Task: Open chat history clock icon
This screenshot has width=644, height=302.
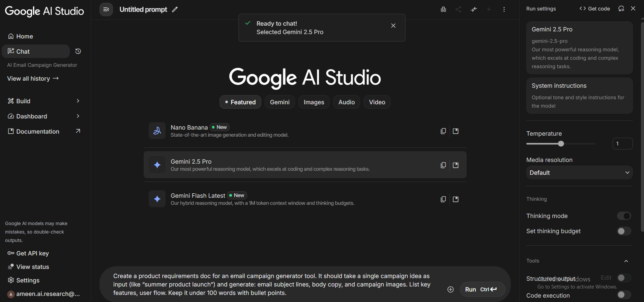Action: tap(78, 51)
